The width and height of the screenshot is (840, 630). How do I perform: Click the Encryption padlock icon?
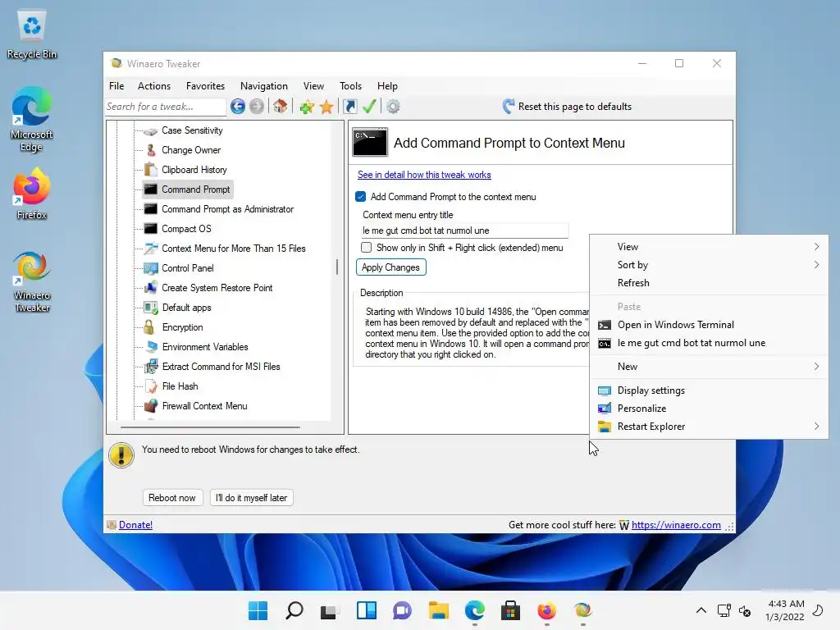pyautogui.click(x=149, y=327)
